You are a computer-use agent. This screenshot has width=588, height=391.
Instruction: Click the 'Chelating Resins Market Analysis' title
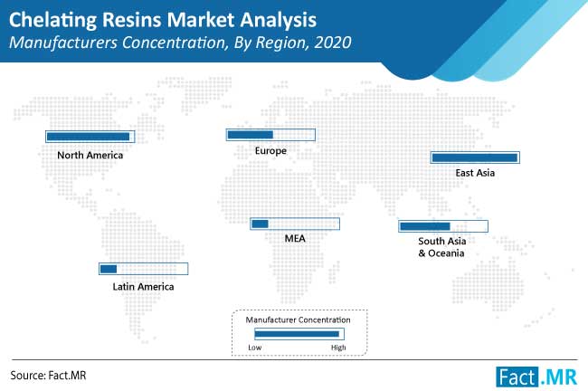(163, 20)
